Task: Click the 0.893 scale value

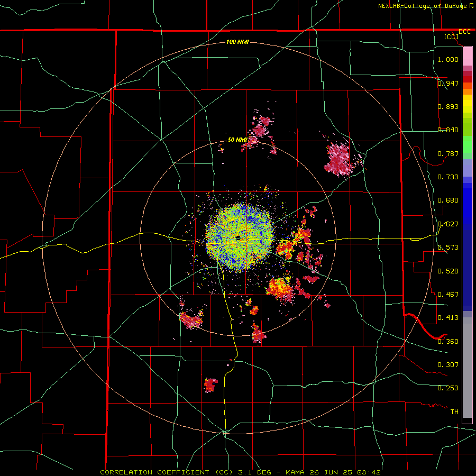Action: pos(448,106)
